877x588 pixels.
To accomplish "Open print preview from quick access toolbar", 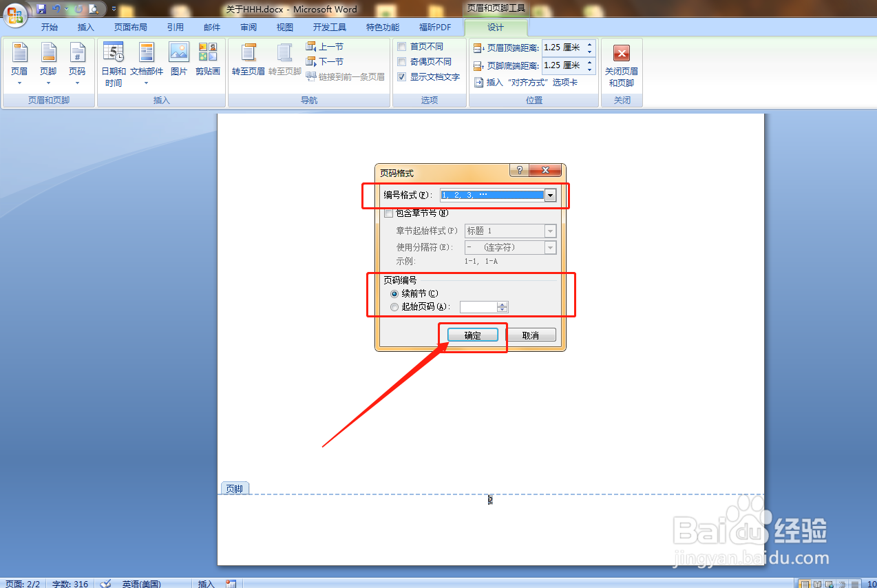I will tap(93, 9).
